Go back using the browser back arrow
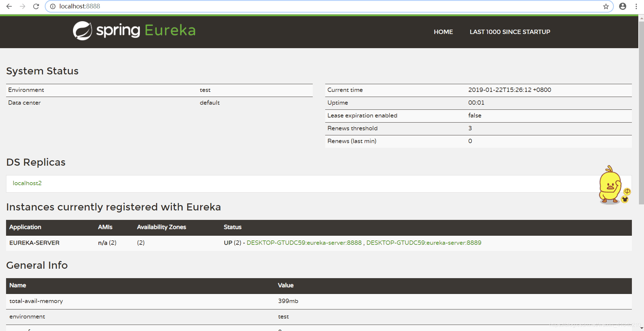The image size is (644, 331). tap(9, 6)
